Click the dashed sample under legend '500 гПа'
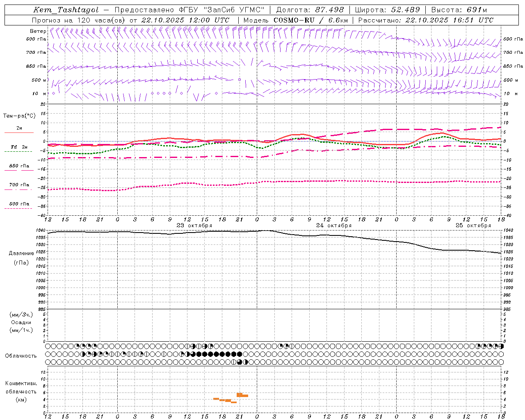 (18, 209)
